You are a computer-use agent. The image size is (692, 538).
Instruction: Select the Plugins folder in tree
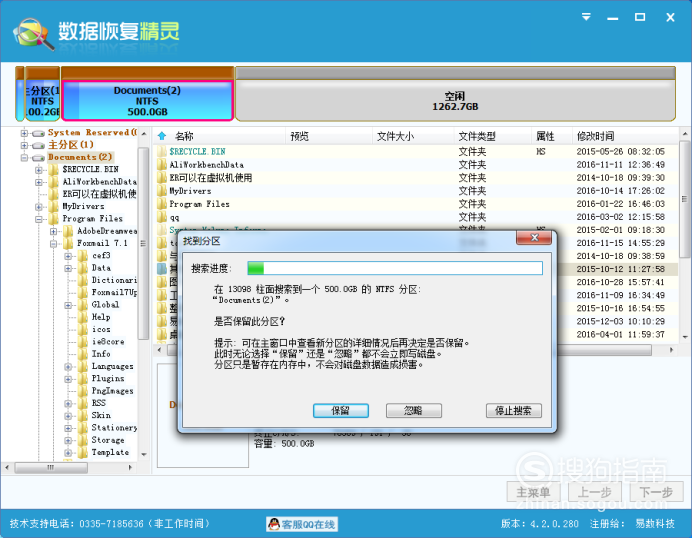[108, 379]
